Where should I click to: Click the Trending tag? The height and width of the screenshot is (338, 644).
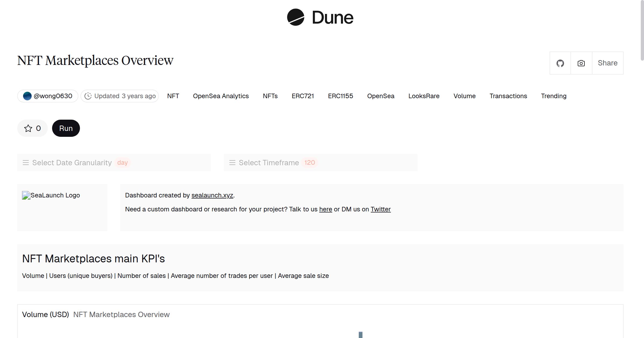pyautogui.click(x=554, y=96)
